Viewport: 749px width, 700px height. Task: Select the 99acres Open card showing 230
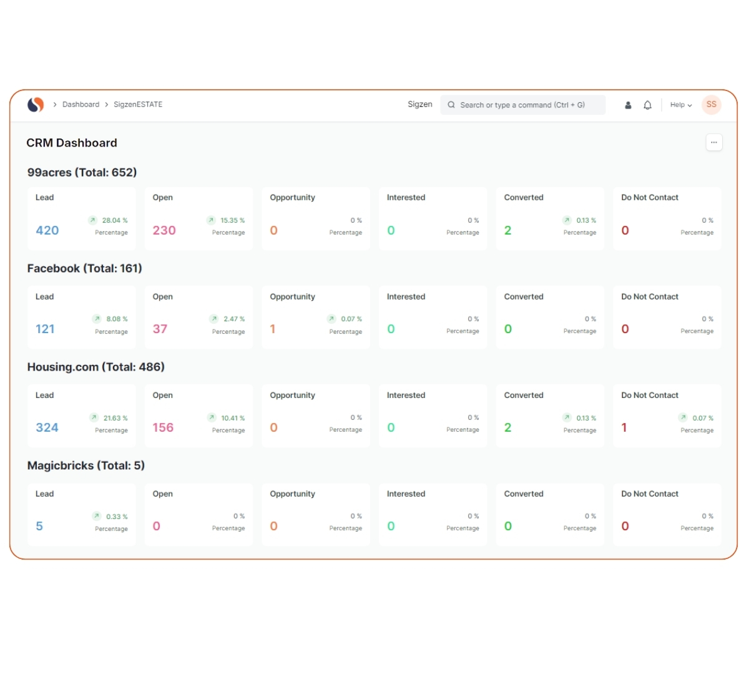point(198,219)
